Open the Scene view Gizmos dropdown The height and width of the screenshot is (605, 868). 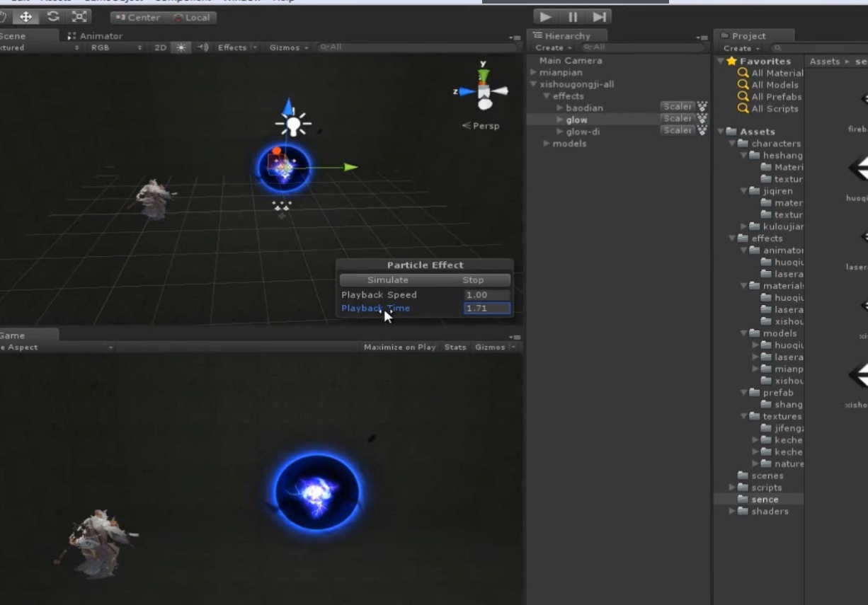[x=289, y=47]
